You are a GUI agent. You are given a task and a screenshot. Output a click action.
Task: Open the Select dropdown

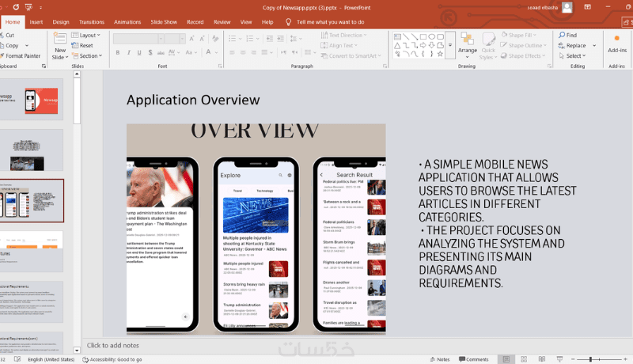(572, 55)
